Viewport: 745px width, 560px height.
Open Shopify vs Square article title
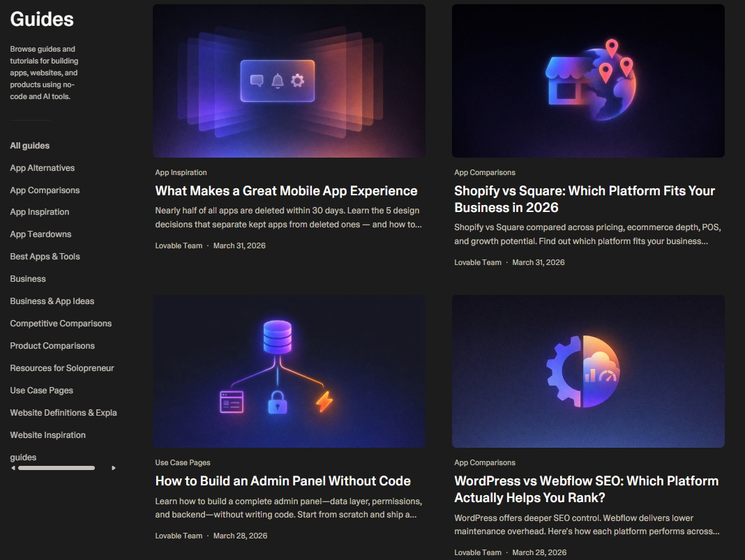tap(585, 199)
